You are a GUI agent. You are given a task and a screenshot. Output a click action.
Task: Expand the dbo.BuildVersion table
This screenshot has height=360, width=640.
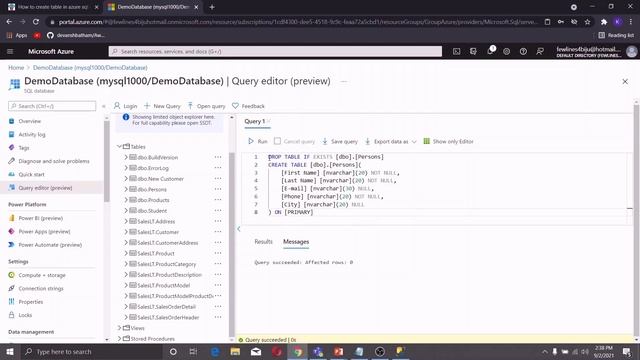[126, 157]
